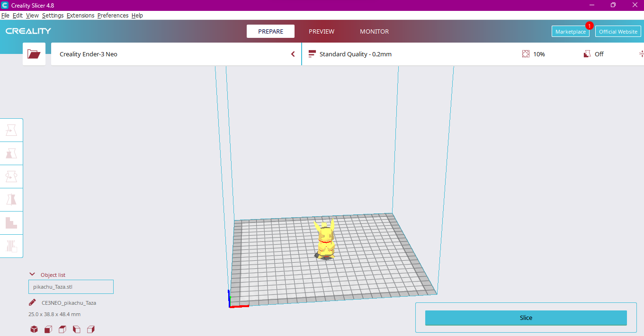
Task: Click the 25.0 x 38.8 x 48.4 mm dimensions
Action: (x=54, y=314)
